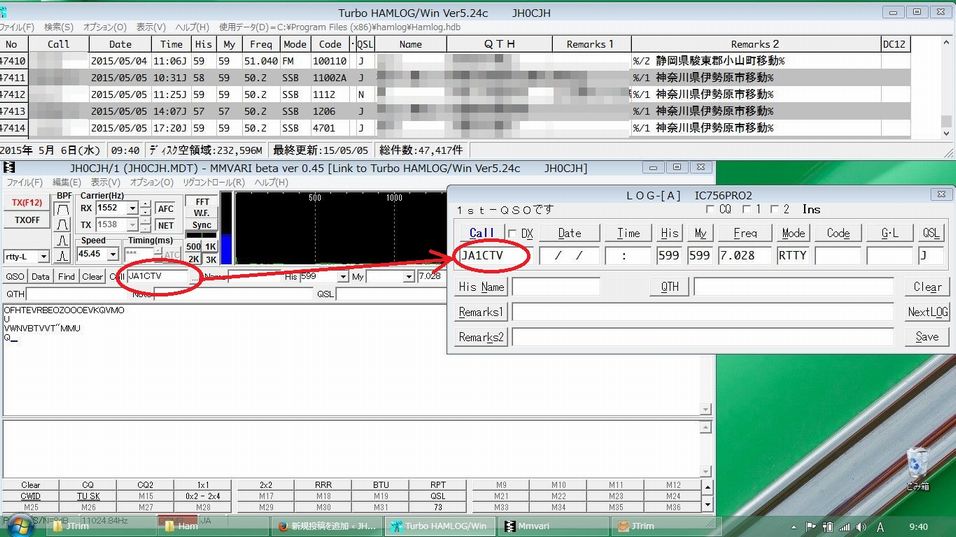Toggle the DX checkbox in LOG window
This screenshot has height=537, width=956.
[512, 233]
